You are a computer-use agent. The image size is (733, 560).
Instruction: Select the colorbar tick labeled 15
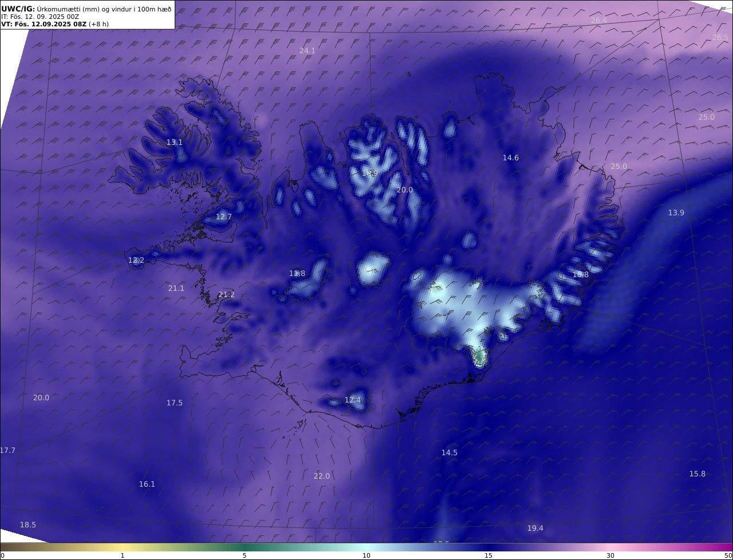[488, 555]
